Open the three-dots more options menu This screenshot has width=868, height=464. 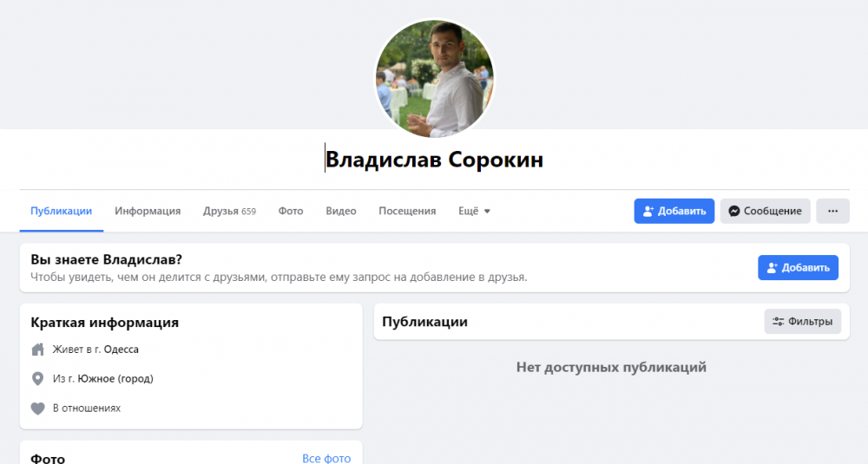pos(832,211)
